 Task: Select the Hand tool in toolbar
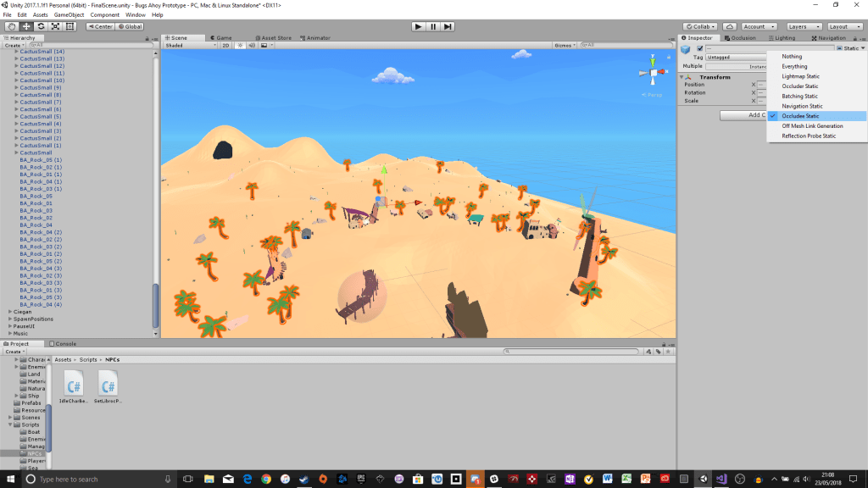pos(12,26)
